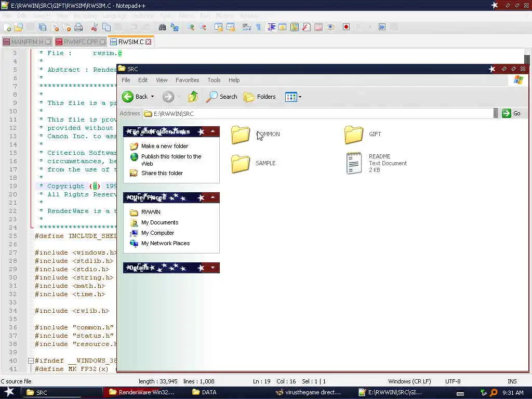532x399 pixels.
Task: Start macro recording with red record icon
Action: [346, 27]
